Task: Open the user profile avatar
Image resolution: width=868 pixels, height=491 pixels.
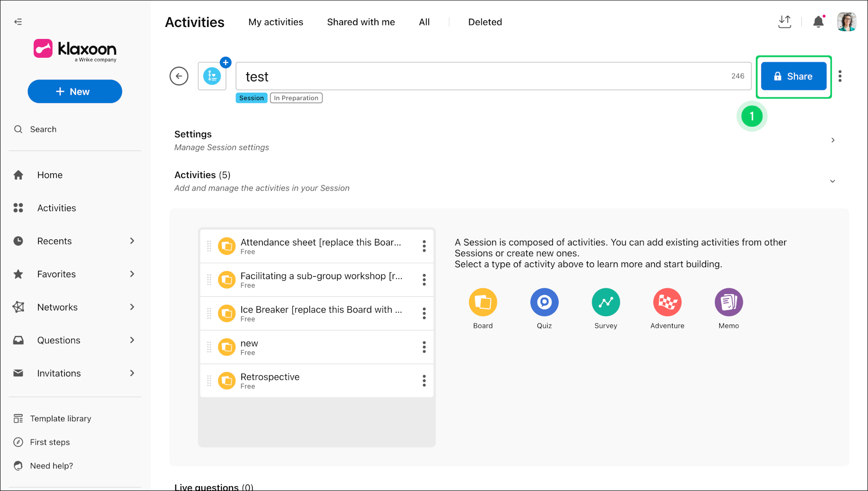Action: (846, 22)
